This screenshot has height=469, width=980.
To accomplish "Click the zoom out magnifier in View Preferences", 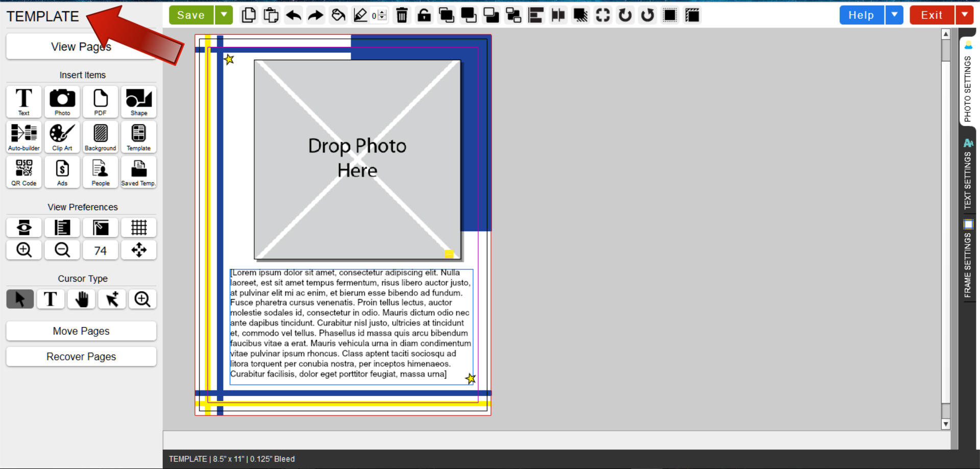I will pyautogui.click(x=62, y=250).
